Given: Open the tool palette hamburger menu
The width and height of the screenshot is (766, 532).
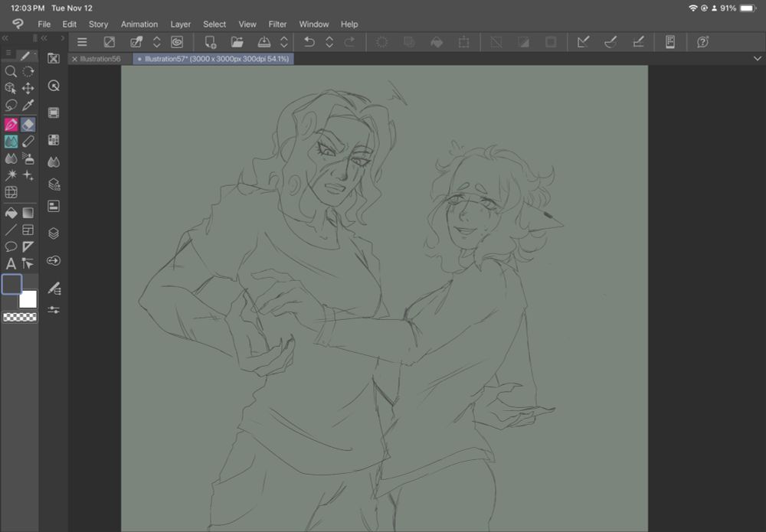Looking at the screenshot, I should click(x=8, y=53).
